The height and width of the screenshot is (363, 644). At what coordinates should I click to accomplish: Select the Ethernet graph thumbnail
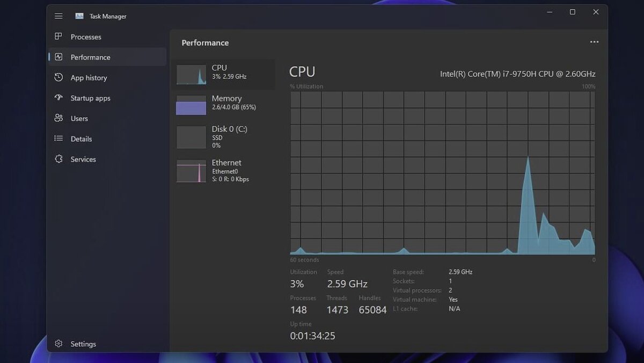191,171
